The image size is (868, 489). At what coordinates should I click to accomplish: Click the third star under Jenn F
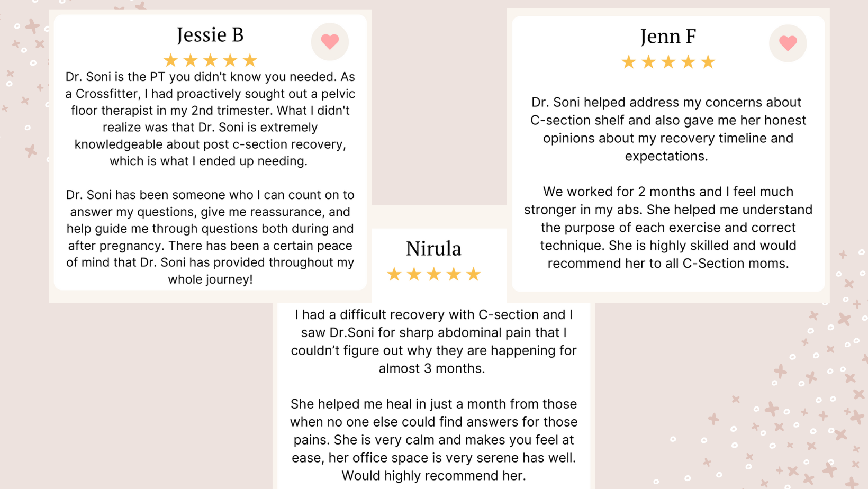click(x=668, y=62)
